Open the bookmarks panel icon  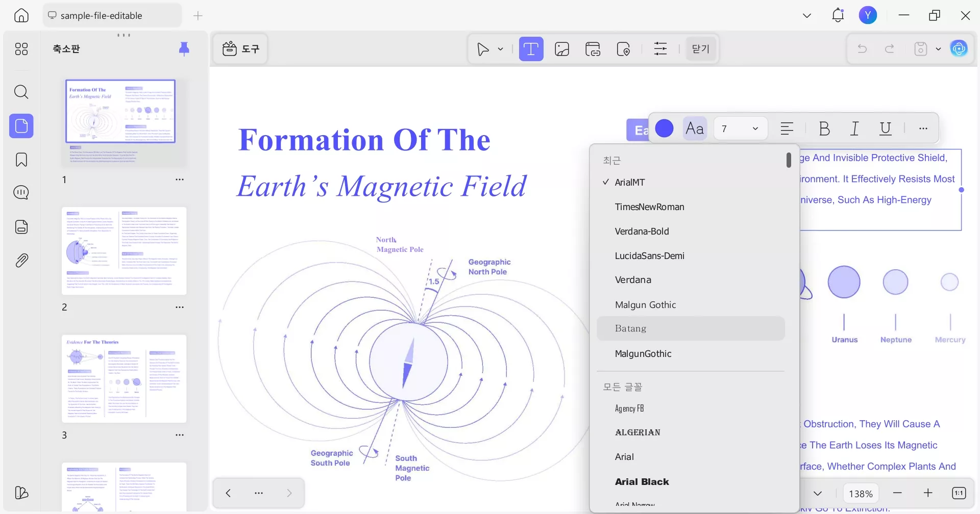coord(21,160)
